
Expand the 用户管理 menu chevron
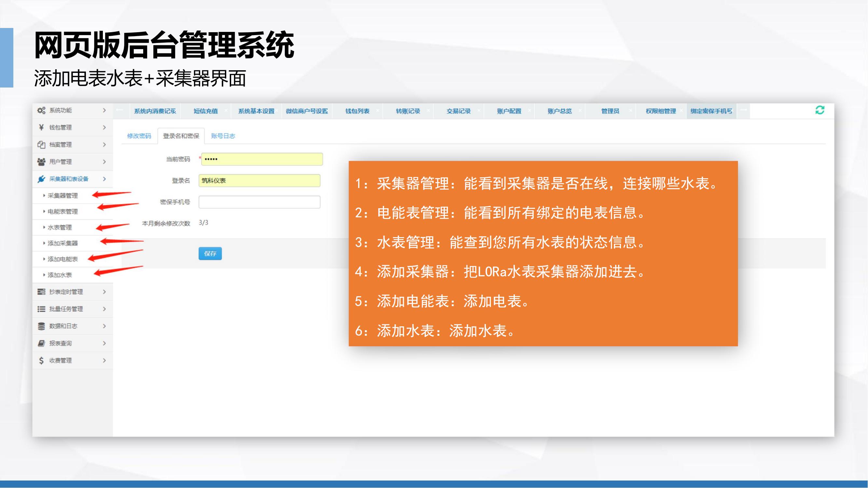point(104,162)
